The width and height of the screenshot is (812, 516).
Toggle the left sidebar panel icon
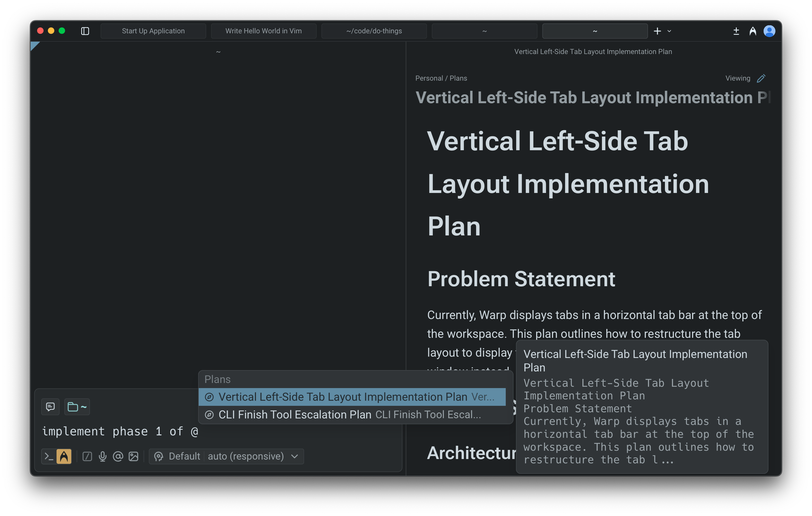[85, 31]
